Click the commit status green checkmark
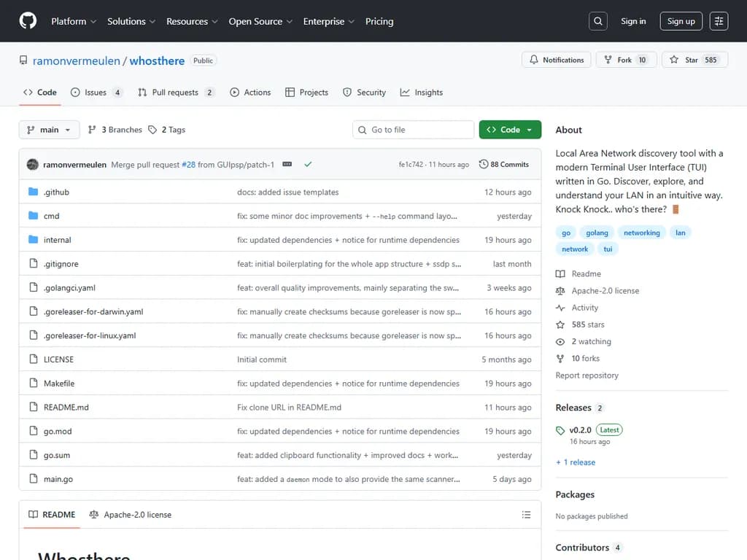 (x=308, y=165)
